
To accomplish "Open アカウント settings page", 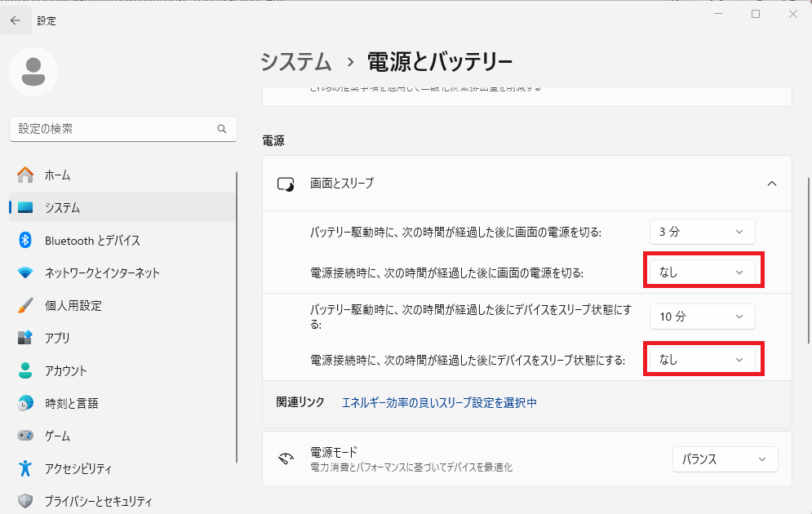I will pos(122,370).
